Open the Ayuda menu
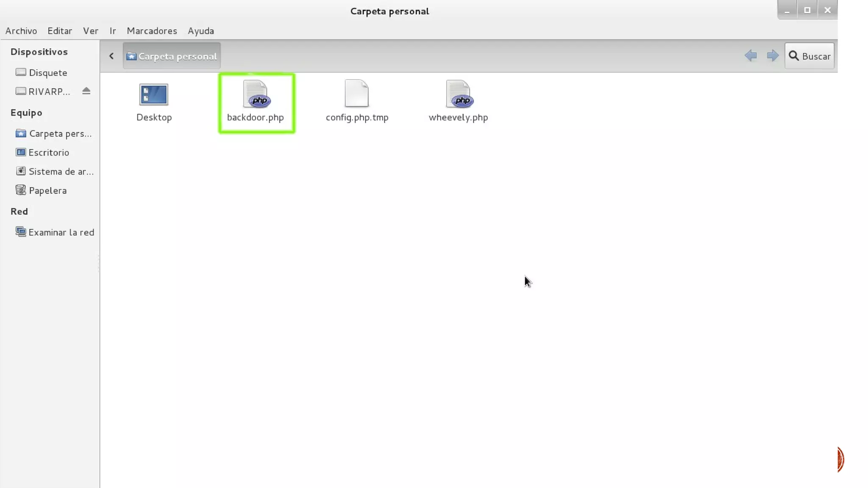The height and width of the screenshot is (488, 868). click(200, 31)
